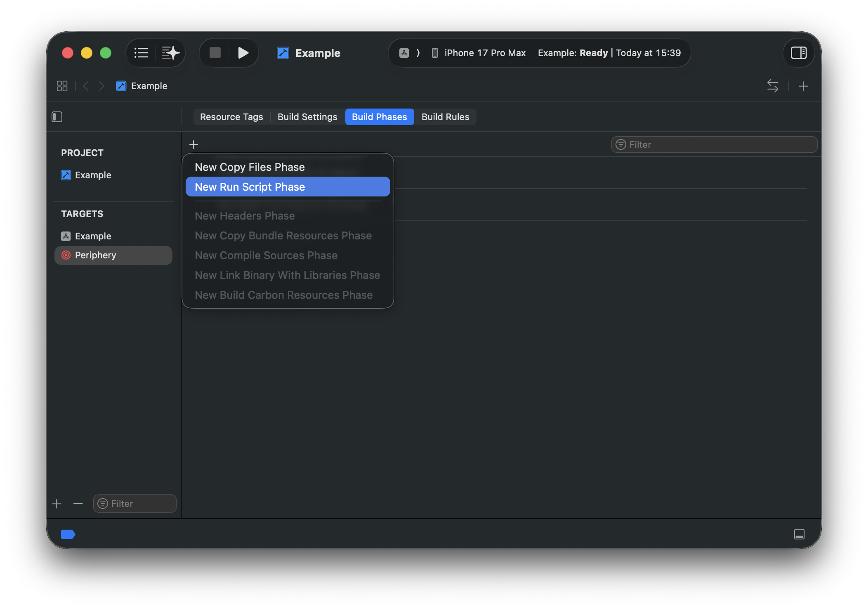Image resolution: width=868 pixels, height=610 pixels.
Task: Click the blue breakpoint tag icon
Action: (x=68, y=534)
